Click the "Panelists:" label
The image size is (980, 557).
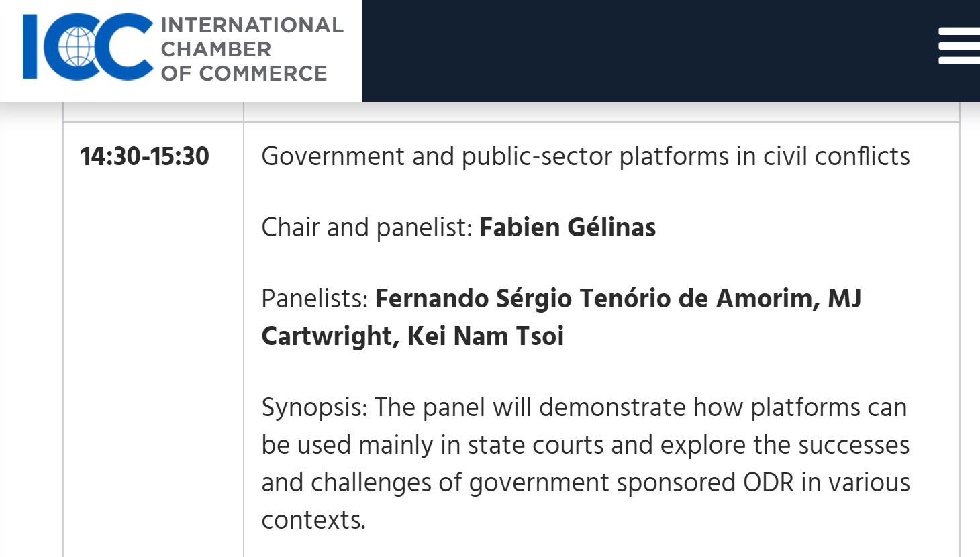pos(314,299)
